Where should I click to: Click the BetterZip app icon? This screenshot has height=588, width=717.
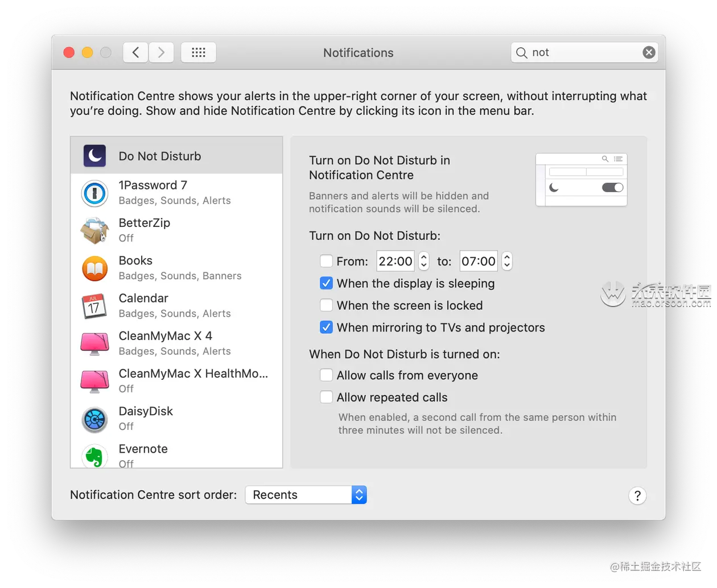click(94, 230)
